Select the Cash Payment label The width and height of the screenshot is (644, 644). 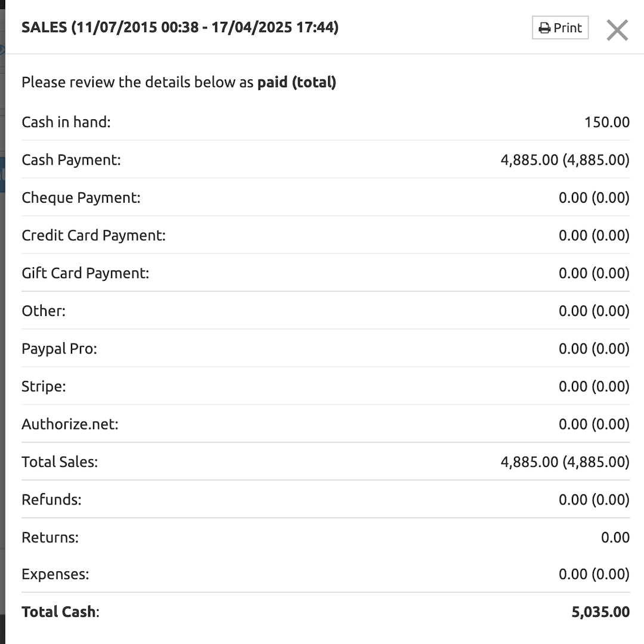point(71,160)
